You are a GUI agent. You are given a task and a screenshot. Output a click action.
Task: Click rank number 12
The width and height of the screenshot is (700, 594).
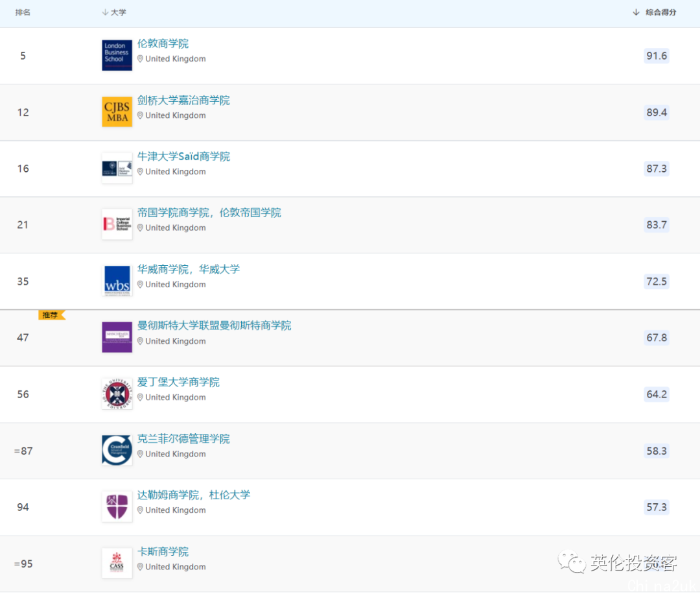pyautogui.click(x=23, y=113)
